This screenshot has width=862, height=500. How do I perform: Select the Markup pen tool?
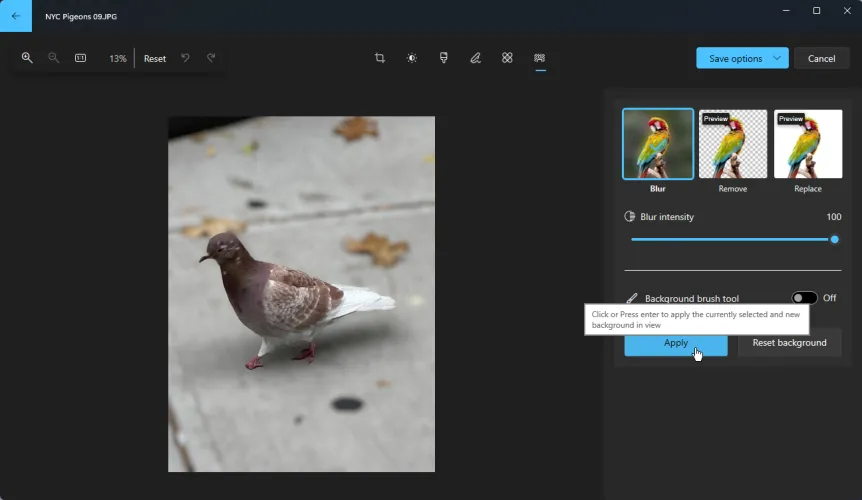pyautogui.click(x=475, y=58)
